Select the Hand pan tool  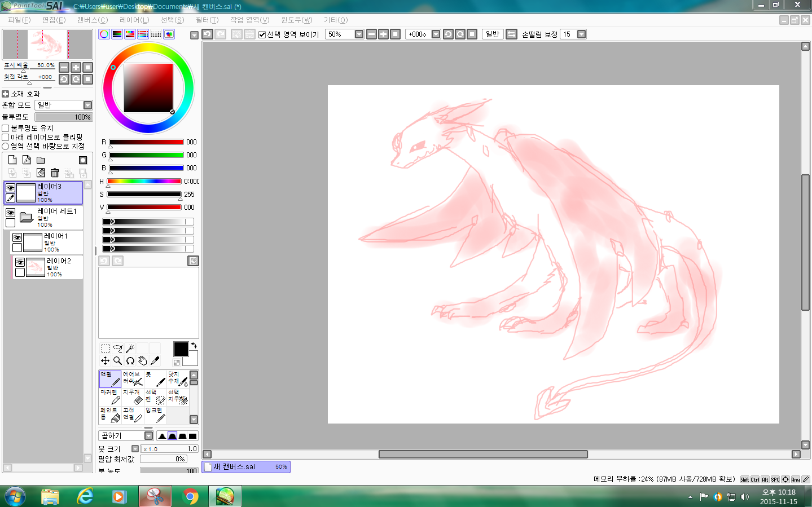(x=142, y=361)
